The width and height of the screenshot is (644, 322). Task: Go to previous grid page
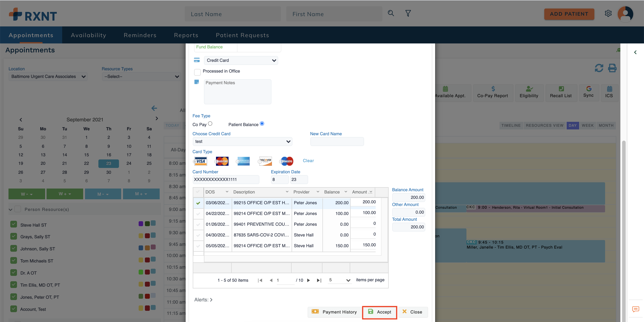pyautogui.click(x=271, y=280)
